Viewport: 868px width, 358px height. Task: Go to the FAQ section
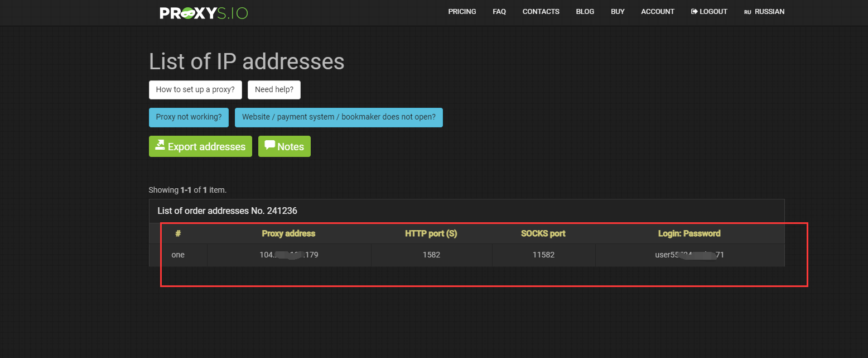(499, 12)
